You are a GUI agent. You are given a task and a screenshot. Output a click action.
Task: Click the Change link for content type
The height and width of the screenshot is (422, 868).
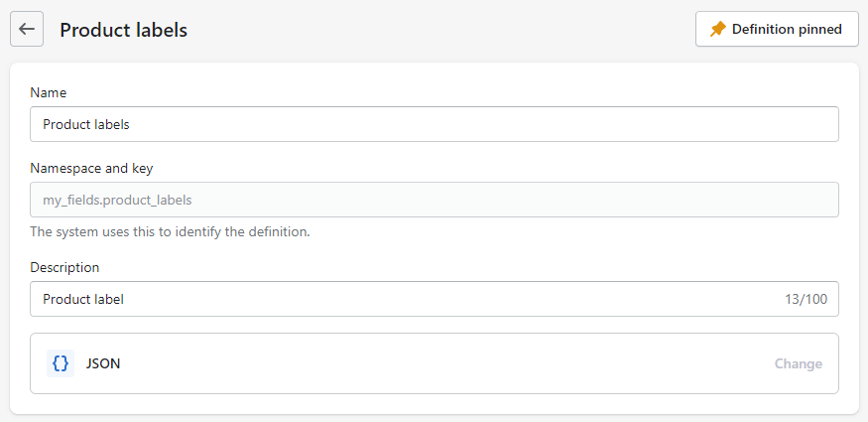[x=798, y=363]
